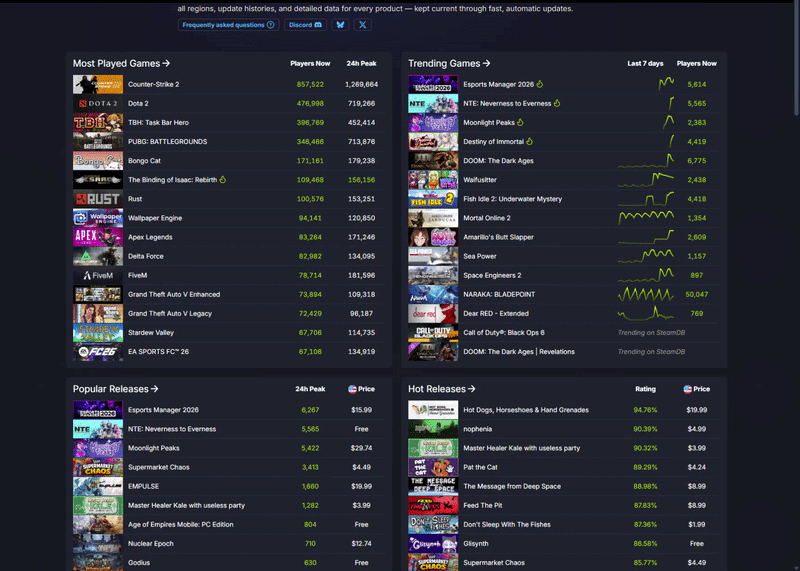Open the Grand Theft Auto V Legacy link
The width and height of the screenshot is (800, 571).
pos(170,313)
